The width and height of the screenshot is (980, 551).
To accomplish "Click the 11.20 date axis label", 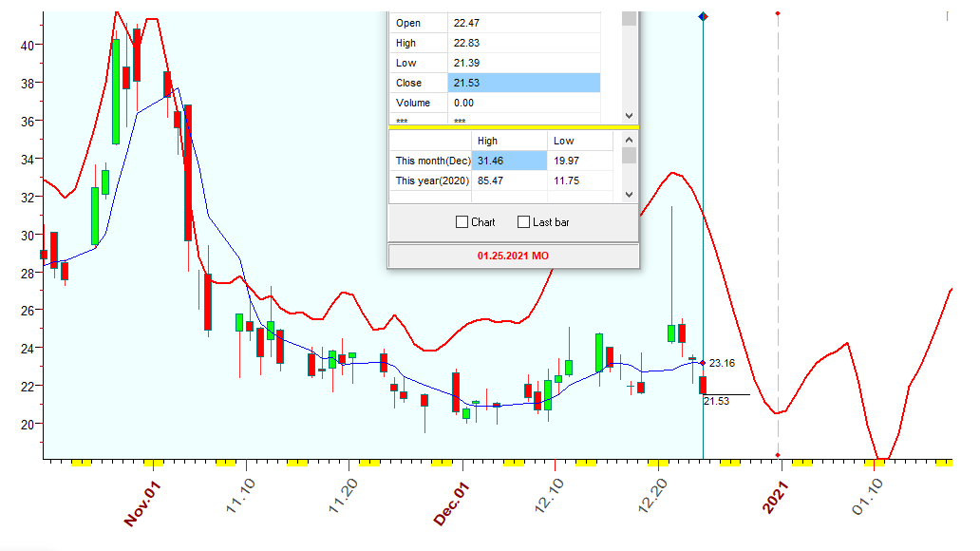I will point(343,496).
